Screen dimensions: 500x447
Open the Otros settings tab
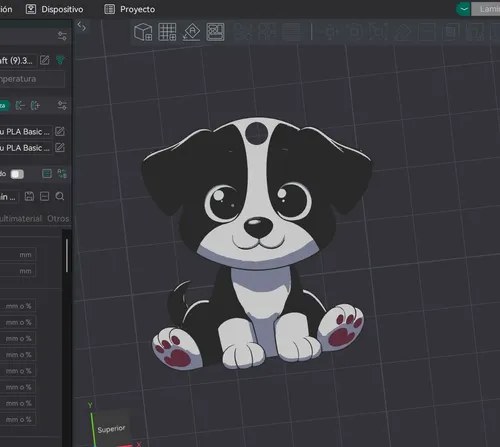coord(58,219)
